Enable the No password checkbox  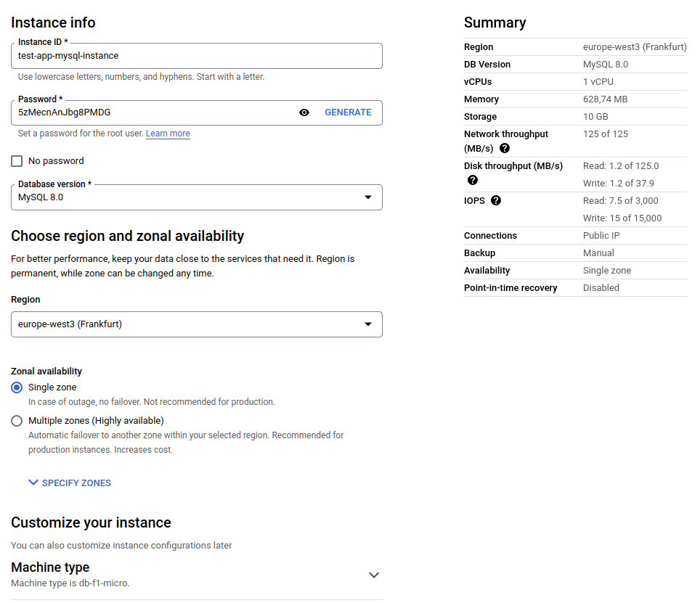(16, 160)
